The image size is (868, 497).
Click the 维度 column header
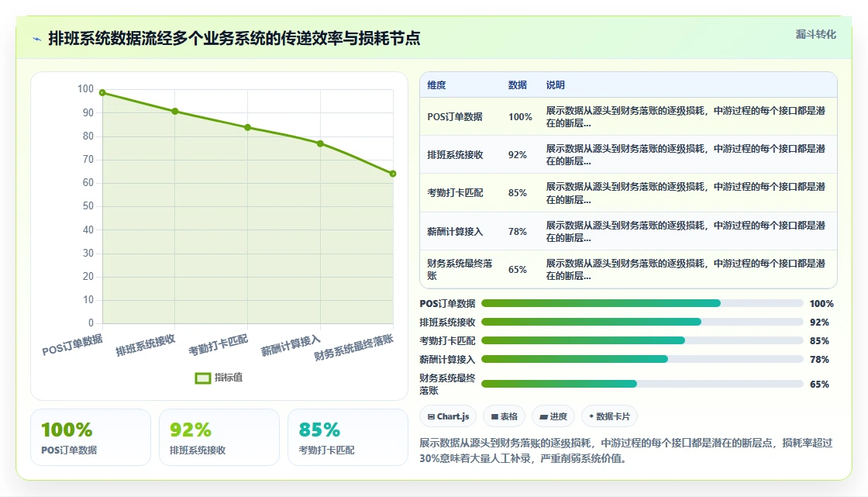[436, 85]
